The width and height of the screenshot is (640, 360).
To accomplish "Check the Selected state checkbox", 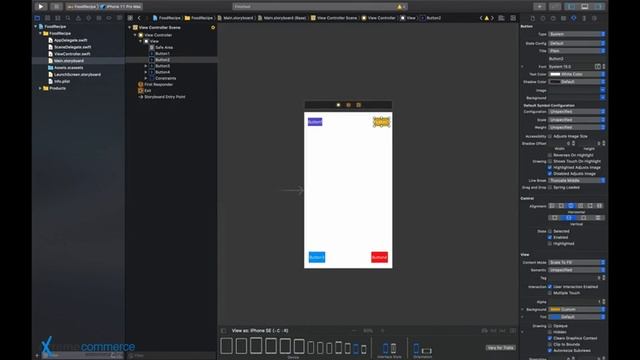I will point(550,231).
